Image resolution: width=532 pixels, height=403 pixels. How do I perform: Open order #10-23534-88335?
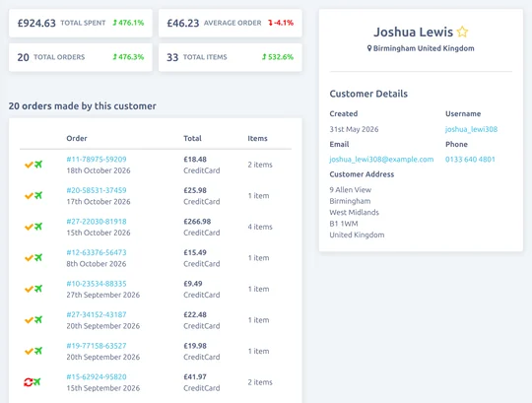(x=97, y=284)
